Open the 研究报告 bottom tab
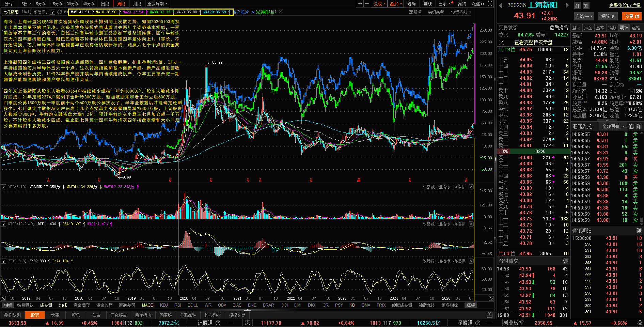644x327 pixels. coord(119,315)
